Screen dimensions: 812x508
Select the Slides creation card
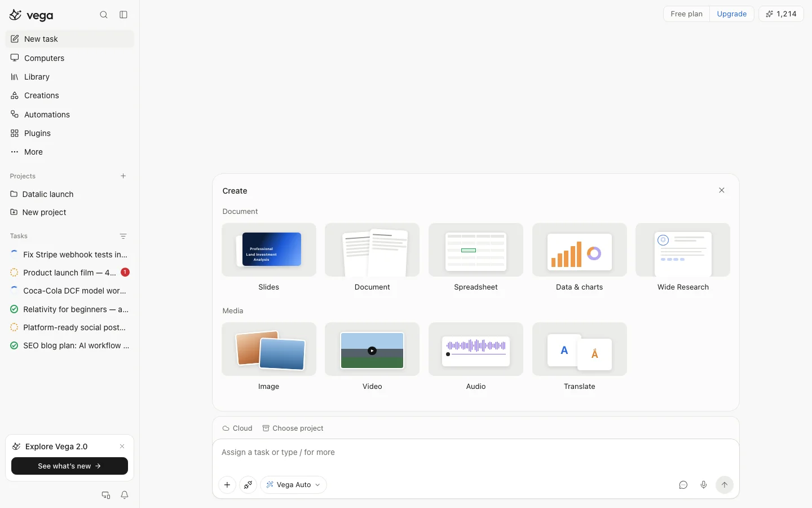269,257
